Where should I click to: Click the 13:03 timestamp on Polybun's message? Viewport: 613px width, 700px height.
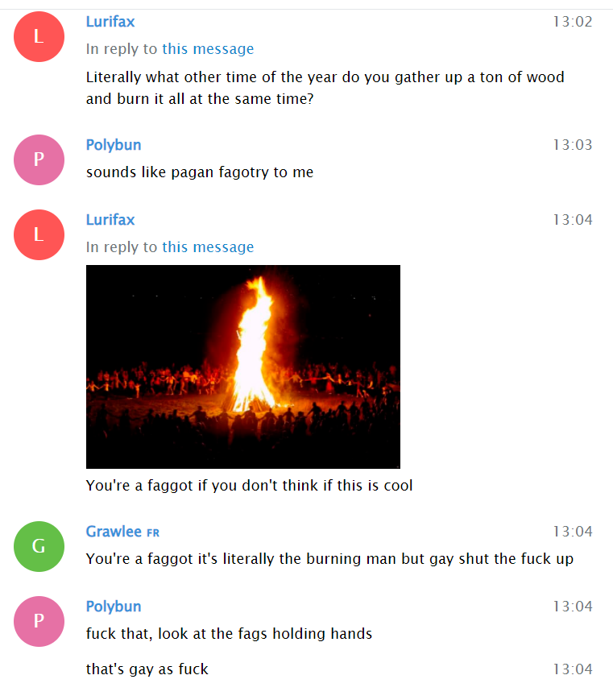point(573,145)
